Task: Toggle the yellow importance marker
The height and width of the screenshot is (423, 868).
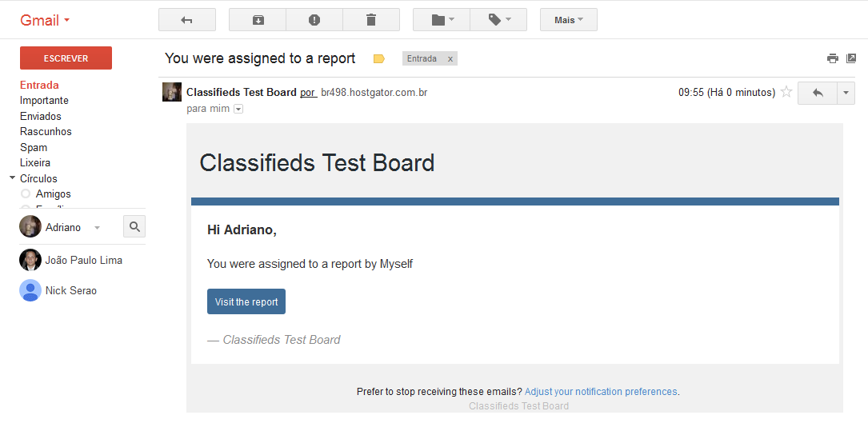Action: point(379,58)
